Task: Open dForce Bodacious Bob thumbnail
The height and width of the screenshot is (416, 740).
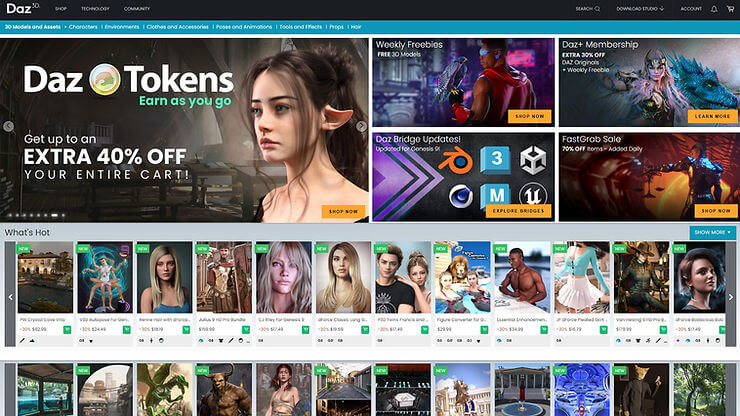Action: (699, 278)
